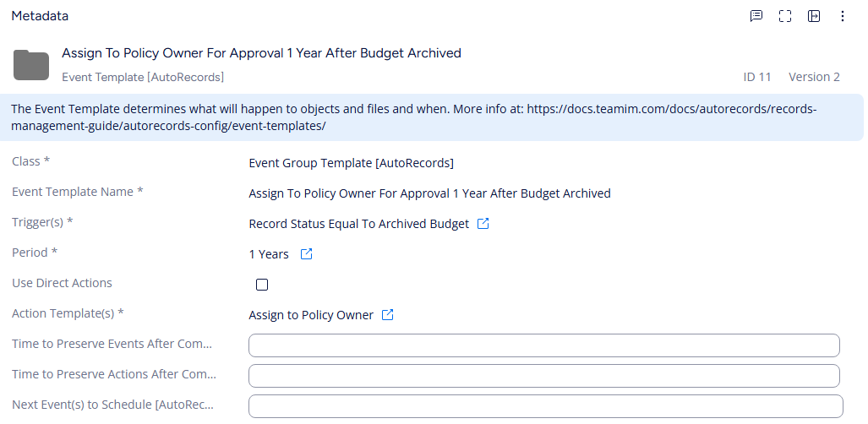868x424 pixels.
Task: Click the Time to Preserve Events field
Action: click(x=543, y=345)
